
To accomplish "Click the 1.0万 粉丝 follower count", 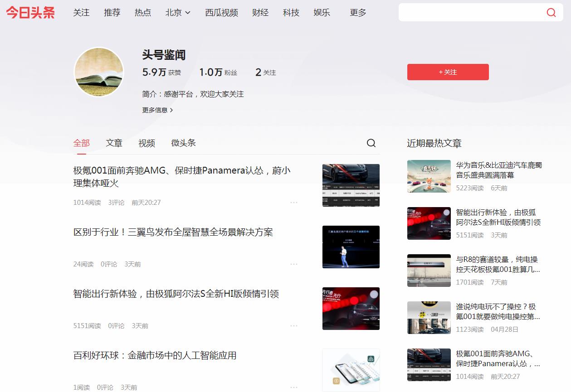I will click(218, 73).
